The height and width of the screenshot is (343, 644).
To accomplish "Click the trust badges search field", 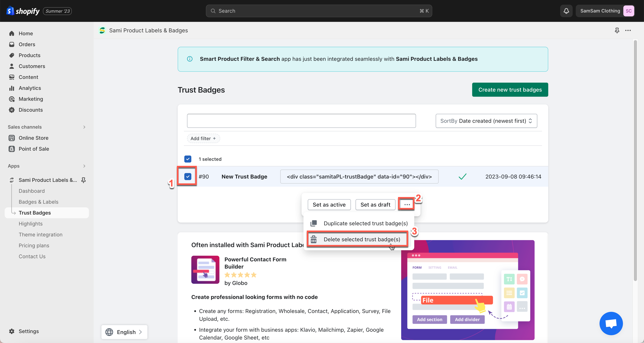I will click(x=301, y=121).
